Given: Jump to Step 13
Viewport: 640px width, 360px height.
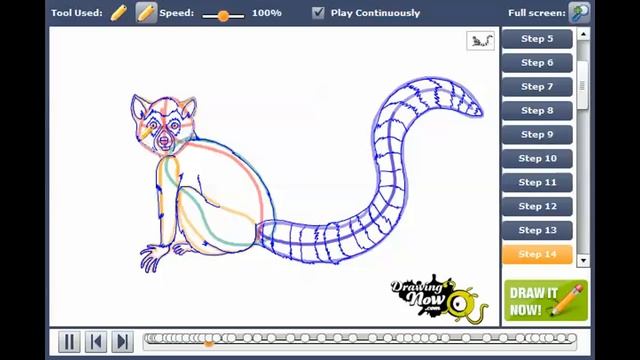Looking at the screenshot, I should point(537,230).
